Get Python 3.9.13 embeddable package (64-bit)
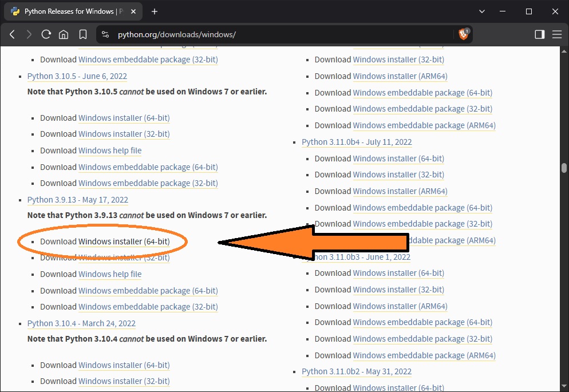Viewport: 569px width, 392px height. (148, 291)
